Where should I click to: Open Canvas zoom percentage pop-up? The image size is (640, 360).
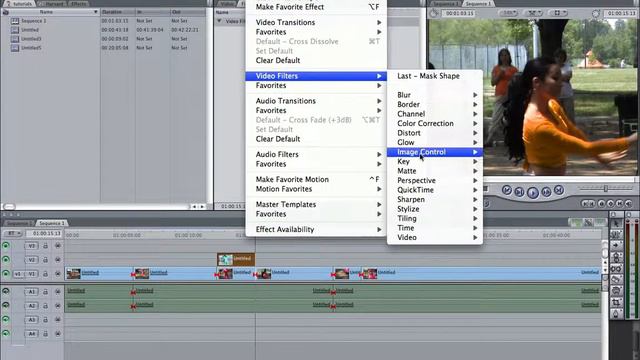coord(508,13)
